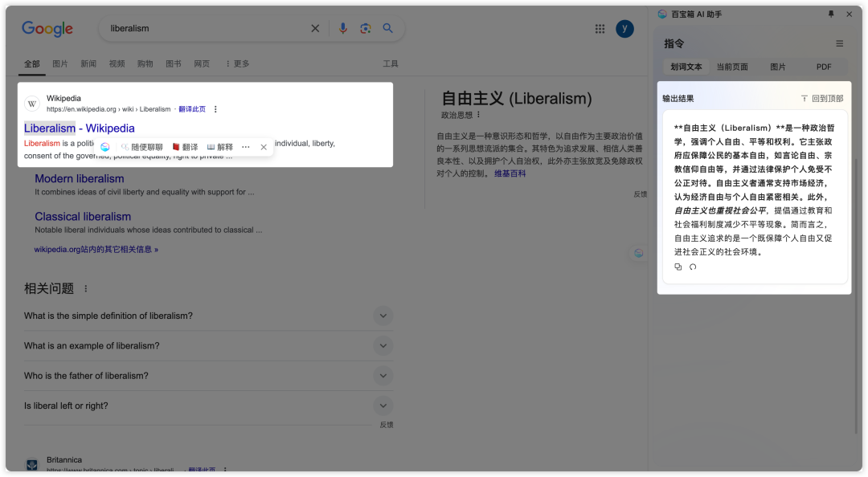The width and height of the screenshot is (868, 477).
Task: Copy the AI output result
Action: click(x=678, y=267)
